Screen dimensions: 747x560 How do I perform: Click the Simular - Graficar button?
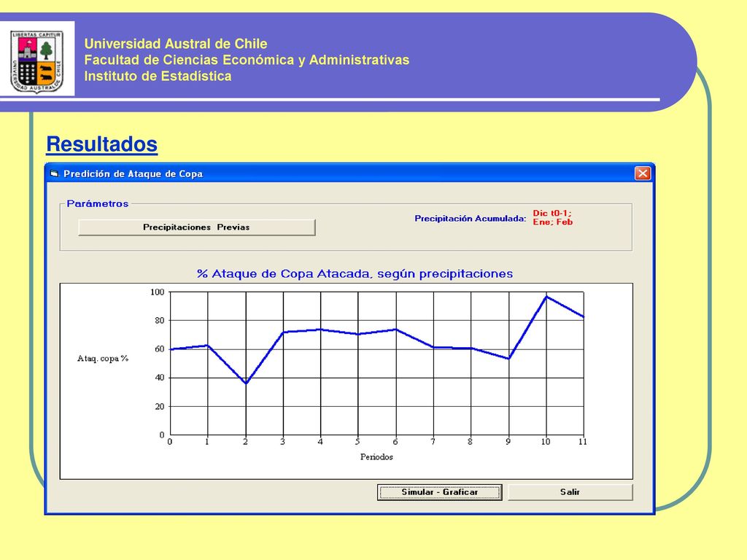[439, 492]
